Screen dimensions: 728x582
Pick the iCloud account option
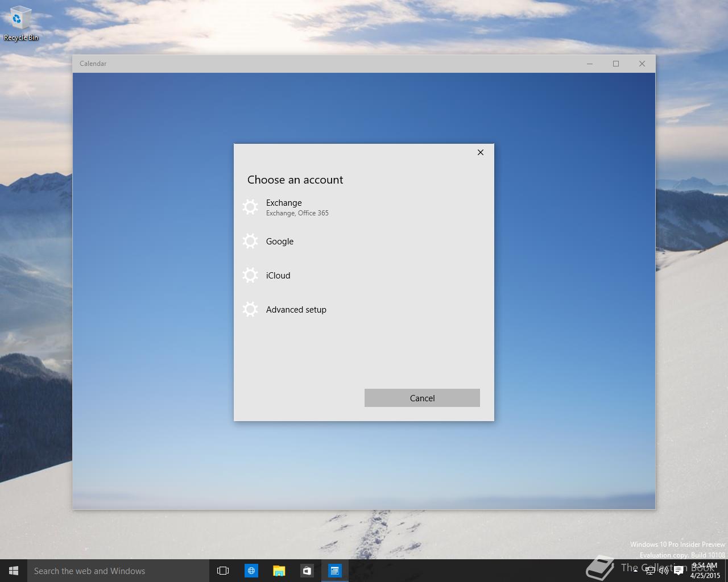point(363,275)
